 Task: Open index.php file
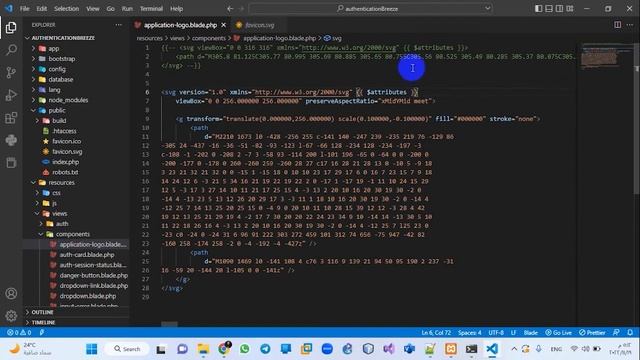click(65, 162)
